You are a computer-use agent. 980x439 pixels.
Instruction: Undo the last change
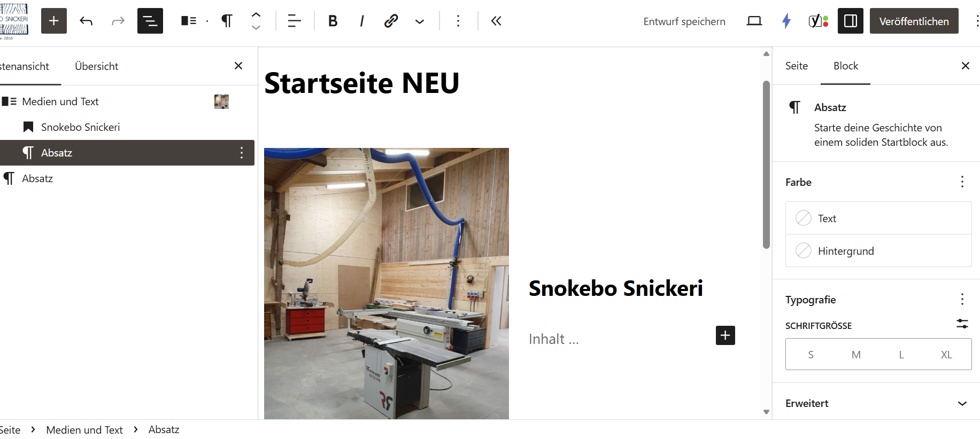pyautogui.click(x=86, y=21)
